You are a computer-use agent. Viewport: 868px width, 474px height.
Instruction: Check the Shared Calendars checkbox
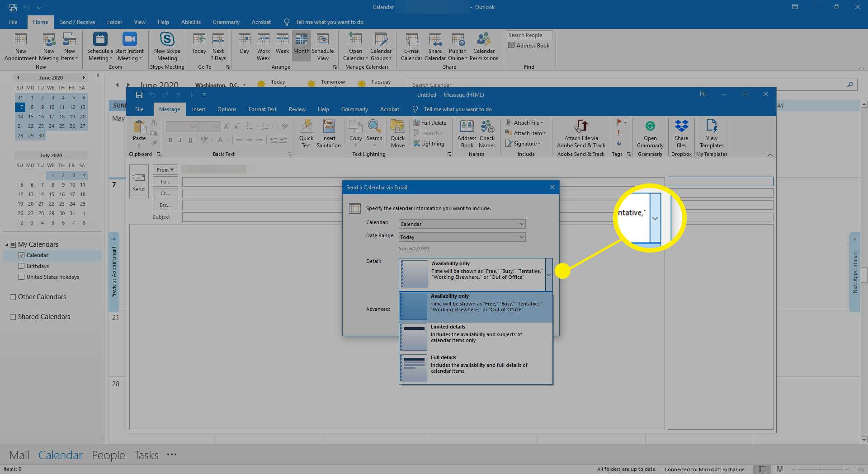(x=13, y=317)
